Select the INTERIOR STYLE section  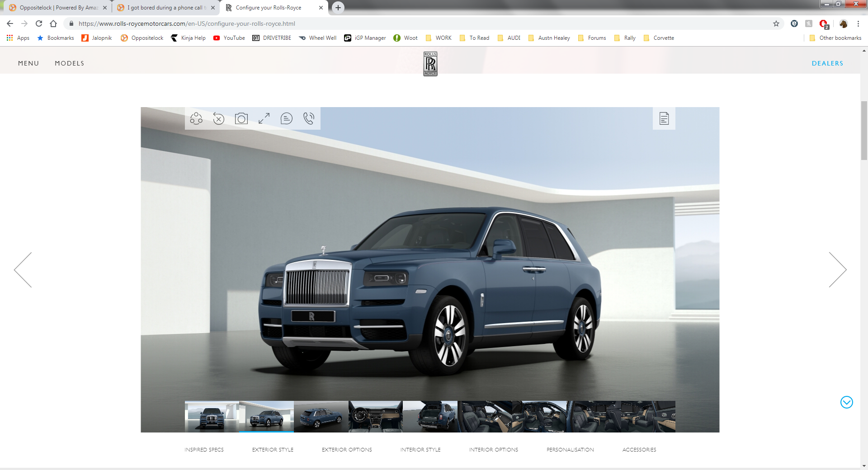click(x=420, y=450)
